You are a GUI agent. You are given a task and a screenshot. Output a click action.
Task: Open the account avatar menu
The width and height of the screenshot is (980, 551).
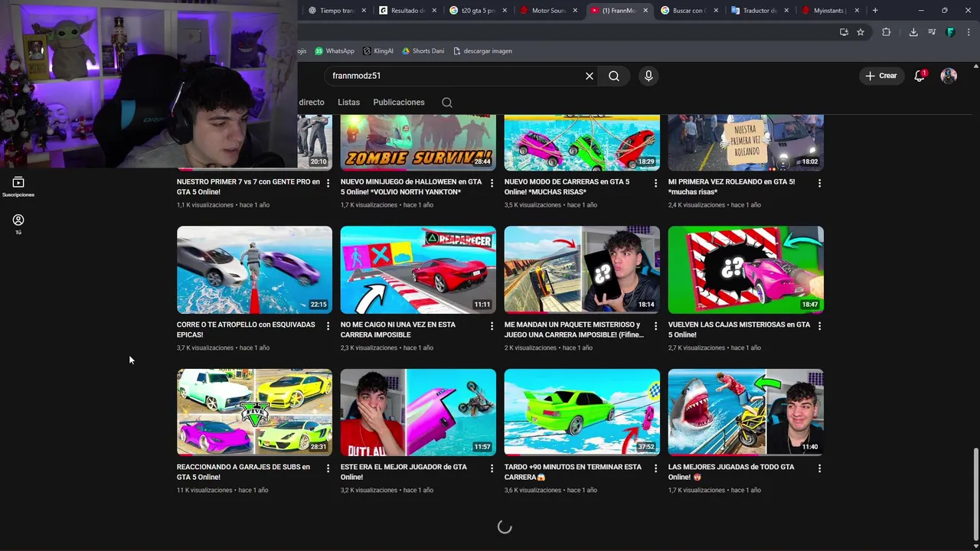[x=949, y=76]
